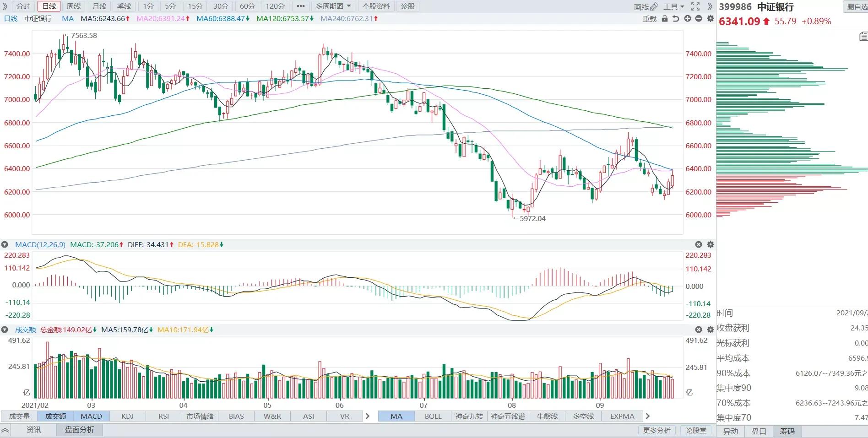Collapse right panel with double-arrow icon
868x438 pixels.
tap(710, 6)
